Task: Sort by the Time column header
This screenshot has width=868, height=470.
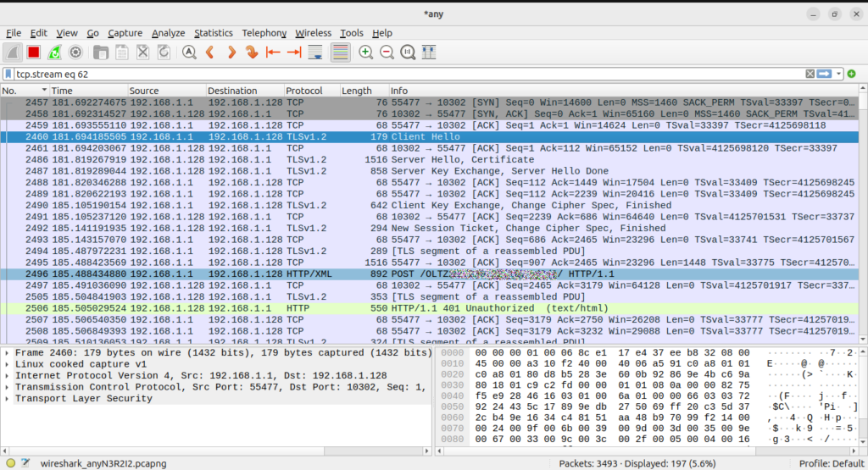Action: 88,91
